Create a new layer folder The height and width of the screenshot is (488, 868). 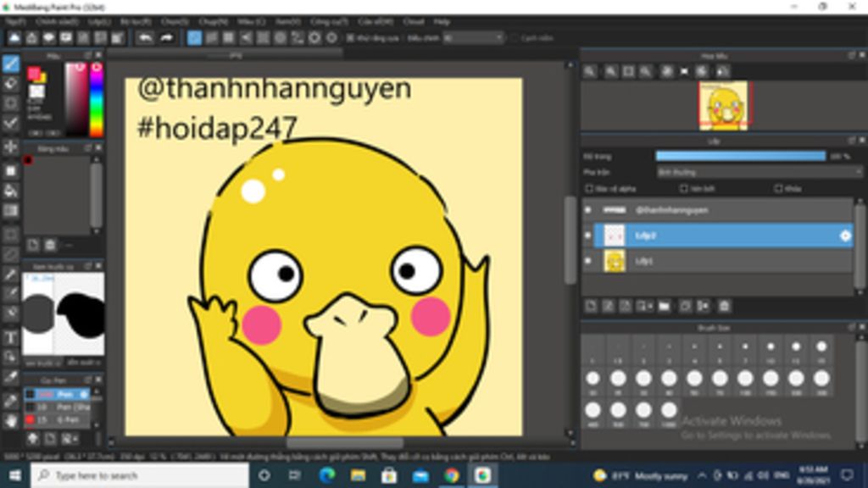tap(665, 306)
